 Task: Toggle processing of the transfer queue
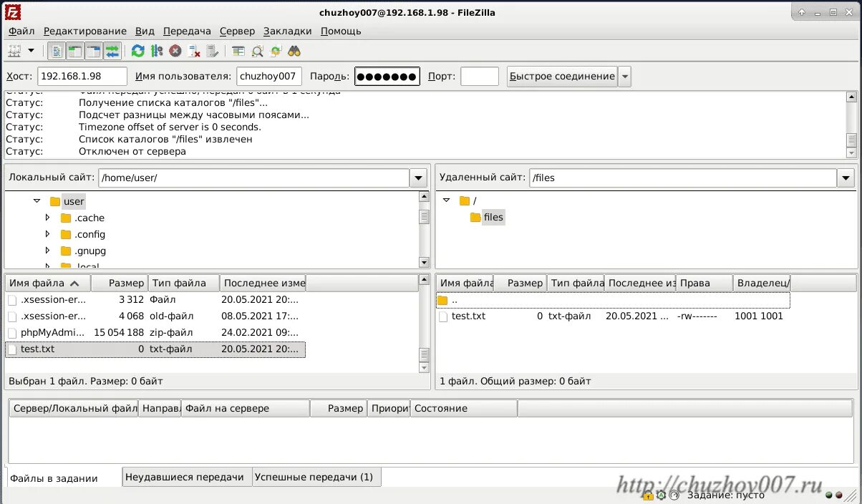tap(157, 51)
